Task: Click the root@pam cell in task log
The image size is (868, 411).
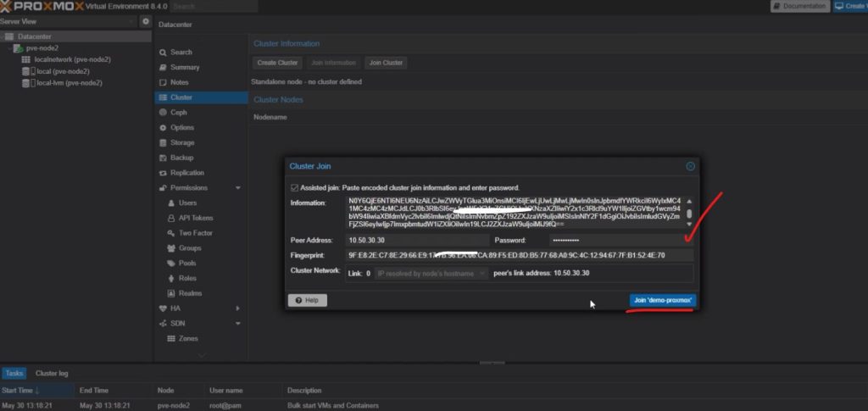Action: click(x=225, y=405)
